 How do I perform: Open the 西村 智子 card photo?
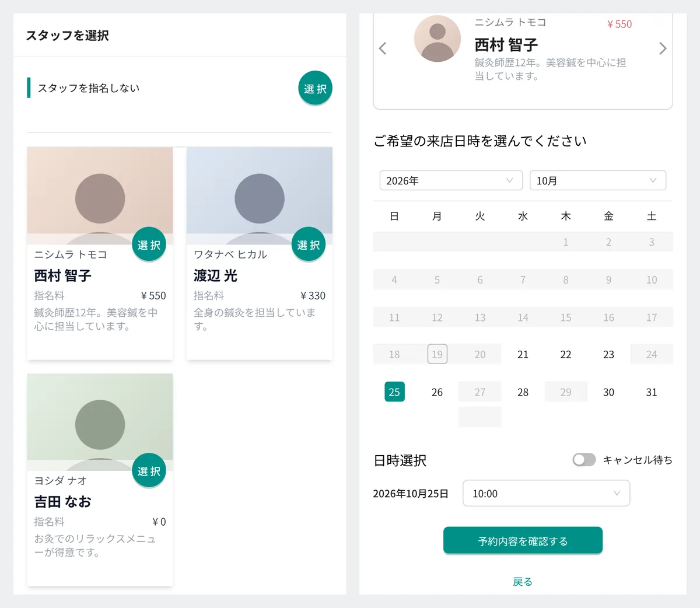(100, 195)
